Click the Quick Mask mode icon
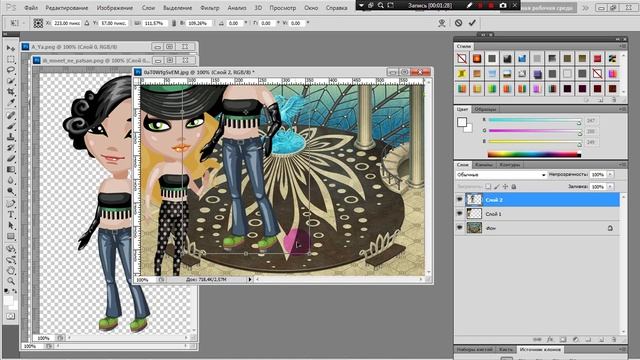Image resolution: width=640 pixels, height=360 pixels. click(11, 316)
